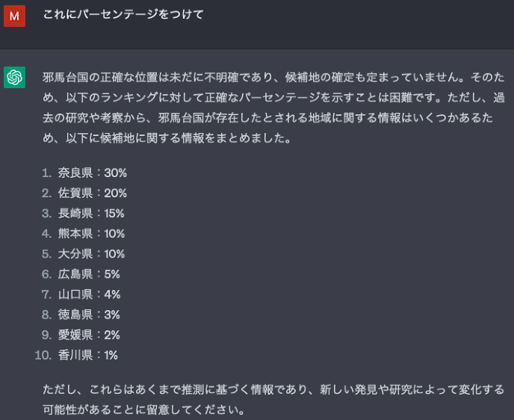
Task: Select the 徳島県：3% list entry
Action: click(x=88, y=314)
